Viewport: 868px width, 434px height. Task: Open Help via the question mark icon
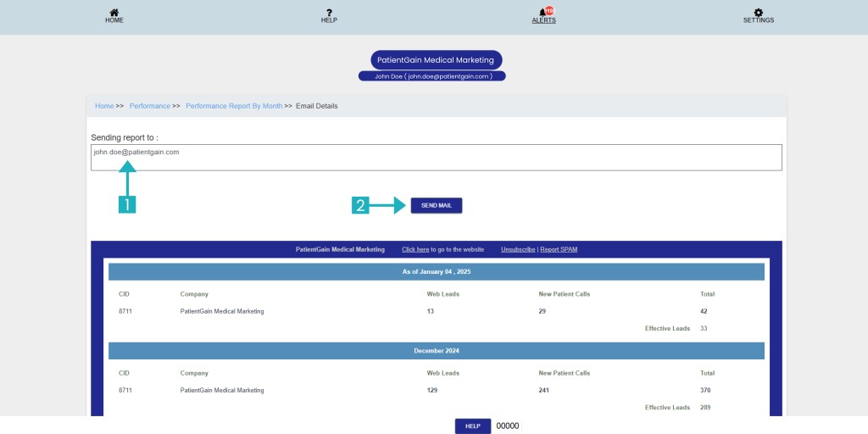[329, 12]
